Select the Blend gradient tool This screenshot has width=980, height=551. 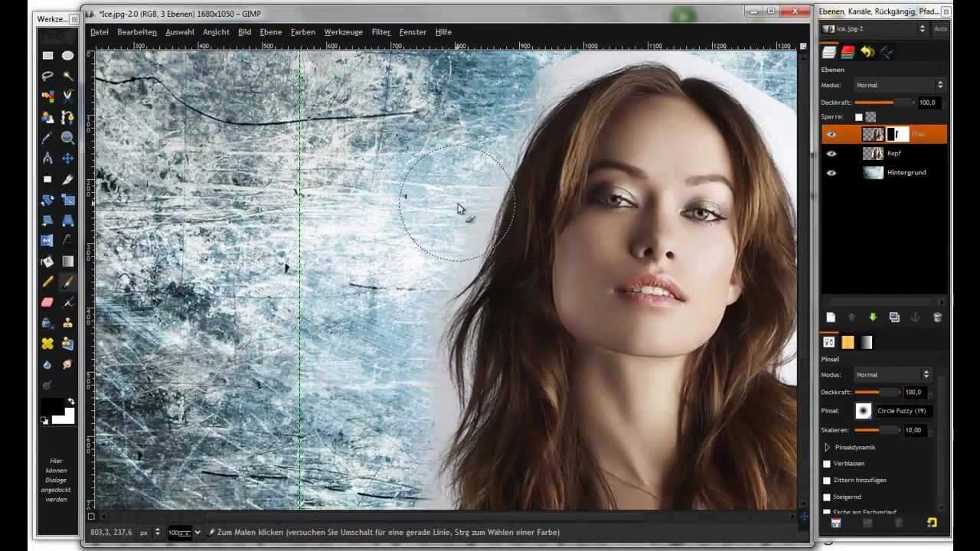pyautogui.click(x=67, y=261)
